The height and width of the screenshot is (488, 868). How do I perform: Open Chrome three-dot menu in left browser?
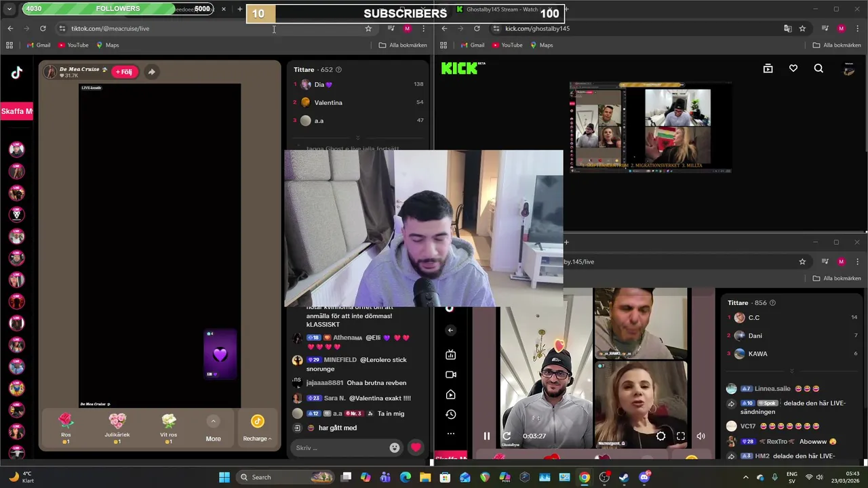tap(423, 28)
